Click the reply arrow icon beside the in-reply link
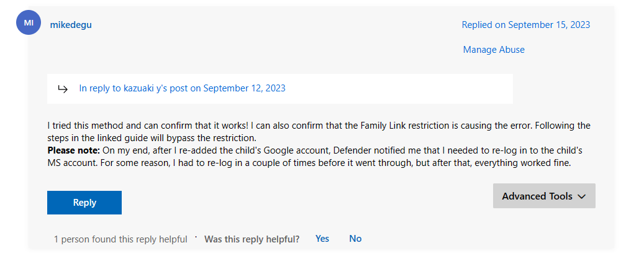 [63, 89]
